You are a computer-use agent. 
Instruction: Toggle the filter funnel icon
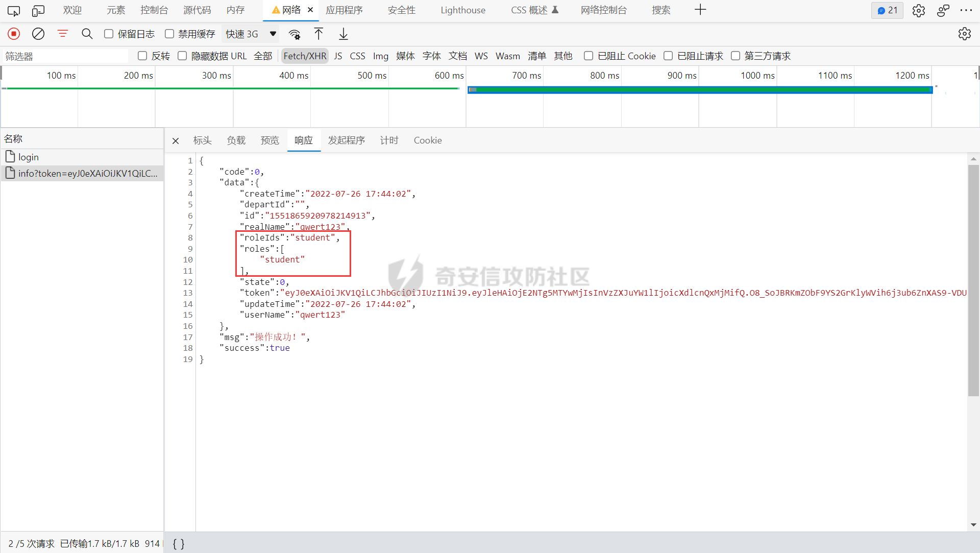pyautogui.click(x=63, y=34)
